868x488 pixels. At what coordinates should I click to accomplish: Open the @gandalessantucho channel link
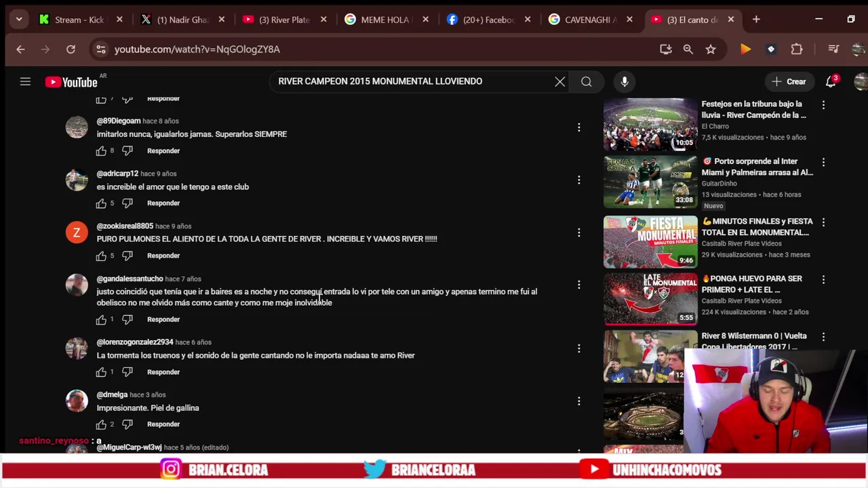(x=130, y=279)
